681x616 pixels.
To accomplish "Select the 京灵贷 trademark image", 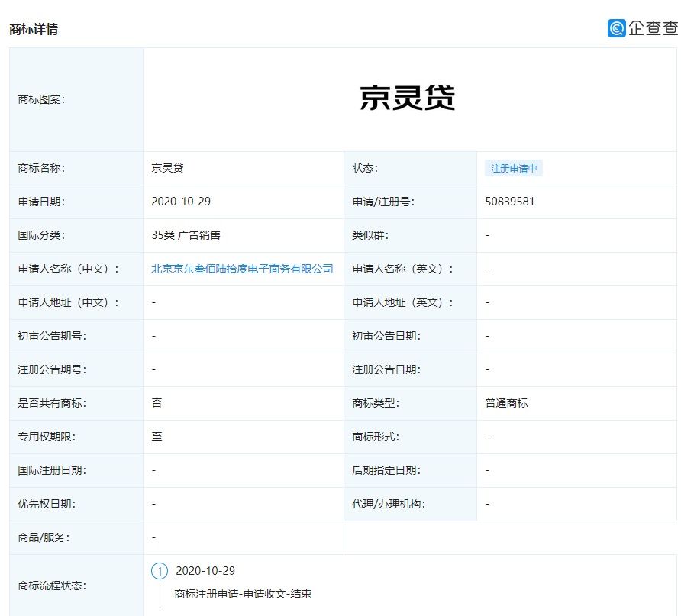I will click(410, 98).
